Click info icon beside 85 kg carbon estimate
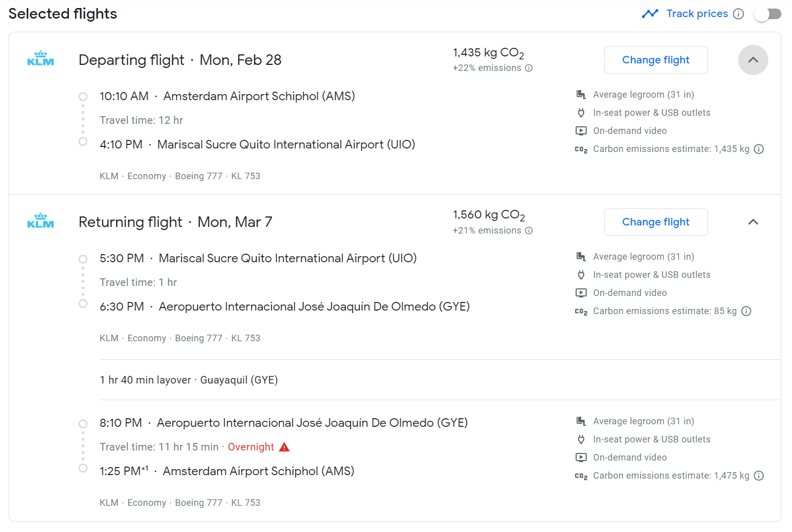The width and height of the screenshot is (792, 532). (x=746, y=311)
